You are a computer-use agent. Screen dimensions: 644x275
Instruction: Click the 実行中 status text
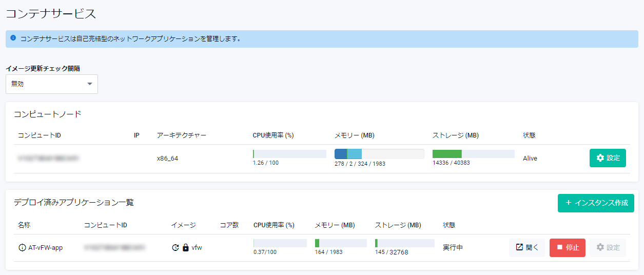pos(453,248)
